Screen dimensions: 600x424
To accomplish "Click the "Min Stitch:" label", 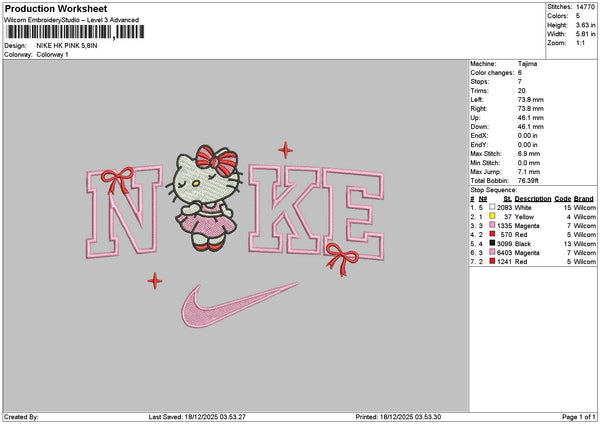I will coord(485,163).
